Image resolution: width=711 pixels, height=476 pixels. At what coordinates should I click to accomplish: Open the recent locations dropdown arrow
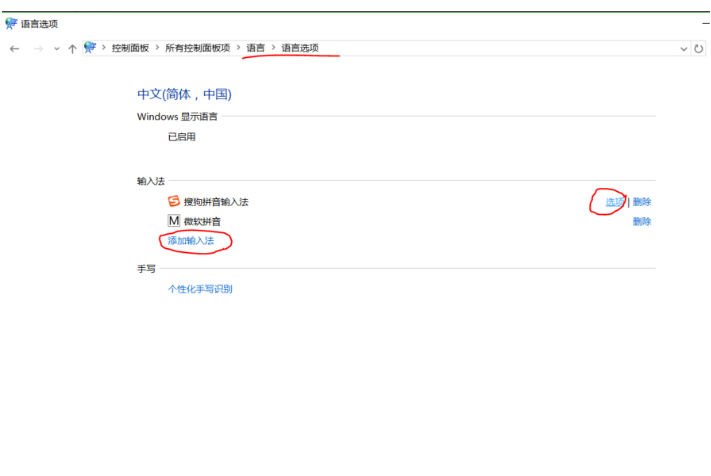56,48
